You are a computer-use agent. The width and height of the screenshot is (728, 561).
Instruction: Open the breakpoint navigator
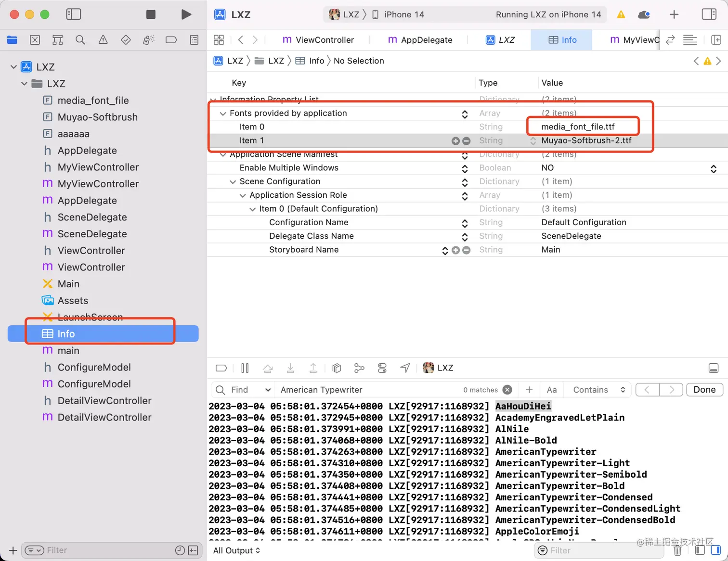(x=171, y=40)
